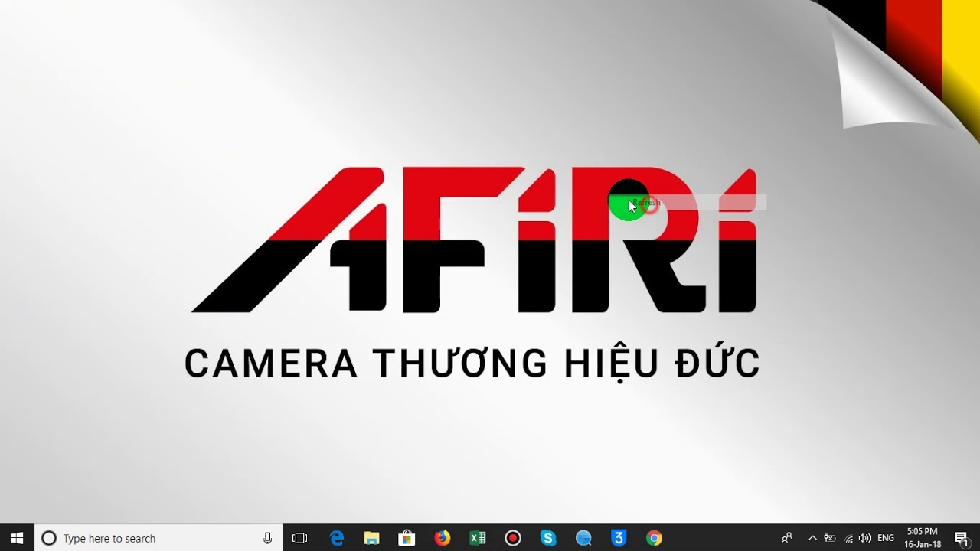This screenshot has height=551, width=980.
Task: Open Task View from the taskbar
Action: (x=300, y=538)
